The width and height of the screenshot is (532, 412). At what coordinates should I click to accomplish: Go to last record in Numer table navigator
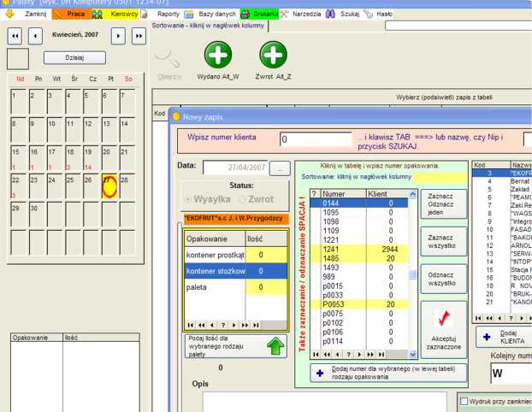pyautogui.click(x=381, y=355)
